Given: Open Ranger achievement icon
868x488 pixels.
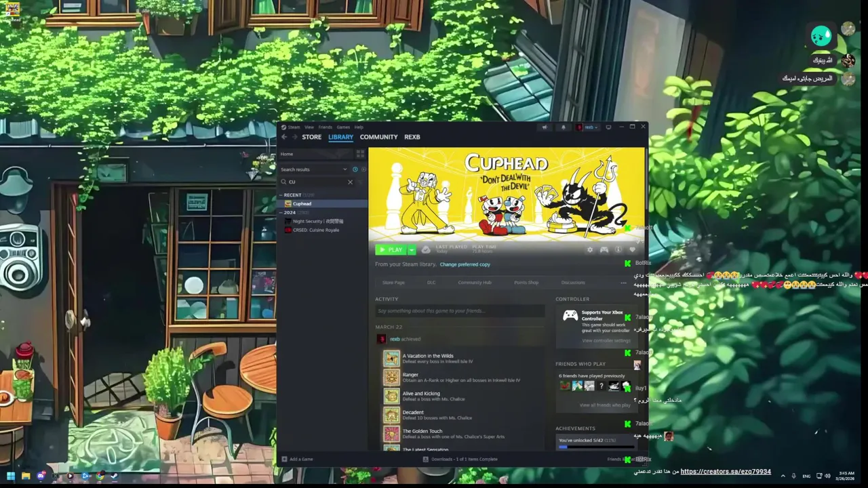Looking at the screenshot, I should [391, 378].
